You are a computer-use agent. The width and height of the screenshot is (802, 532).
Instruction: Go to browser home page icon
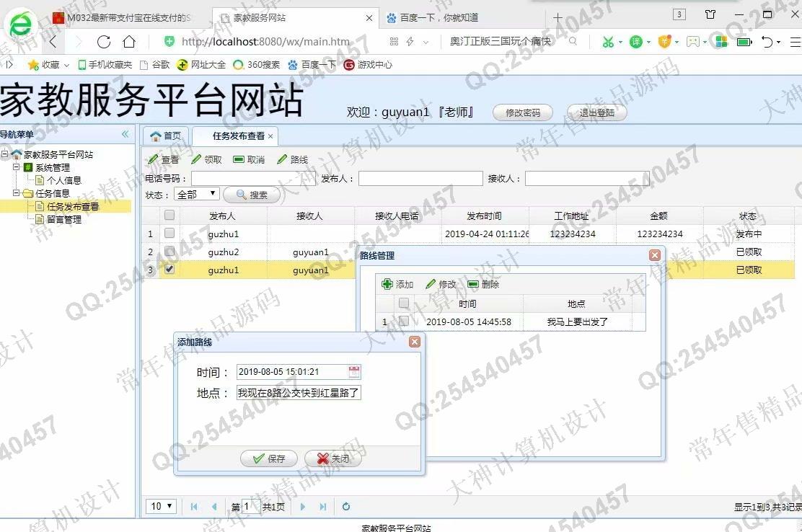[129, 42]
